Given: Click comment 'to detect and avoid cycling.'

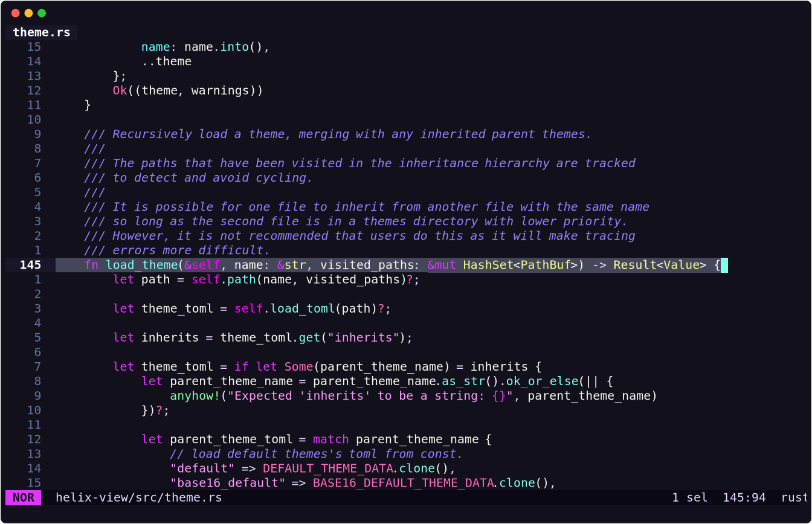Looking at the screenshot, I should pyautogui.click(x=198, y=177).
